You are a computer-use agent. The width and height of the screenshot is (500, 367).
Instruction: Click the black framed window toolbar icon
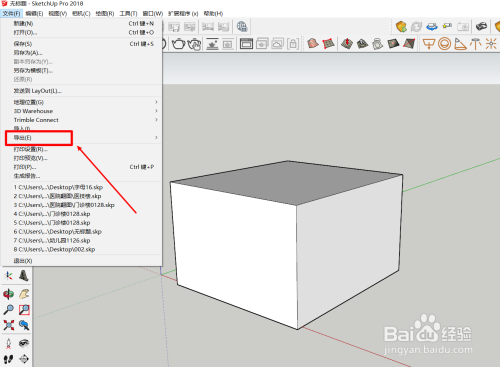pos(246,44)
